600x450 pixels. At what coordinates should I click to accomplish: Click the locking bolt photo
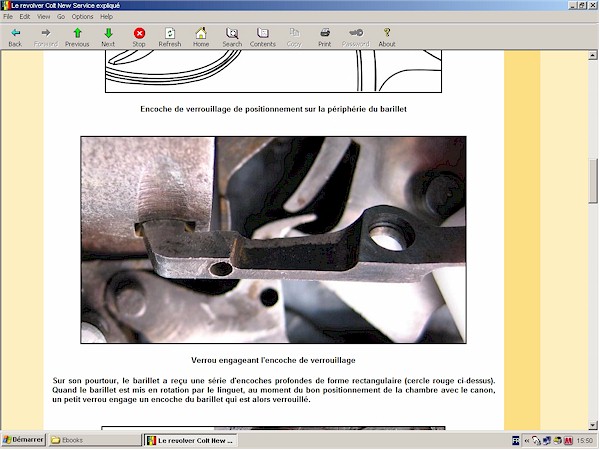tap(271, 240)
